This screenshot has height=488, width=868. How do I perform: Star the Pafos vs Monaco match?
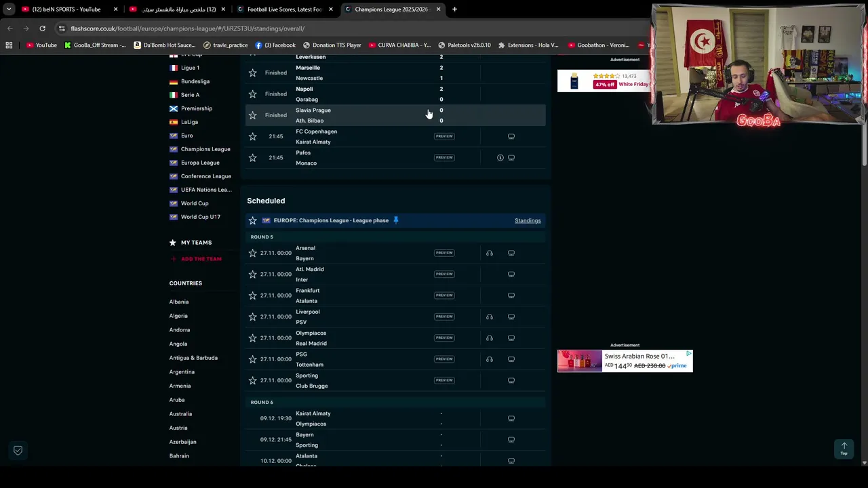coord(253,157)
